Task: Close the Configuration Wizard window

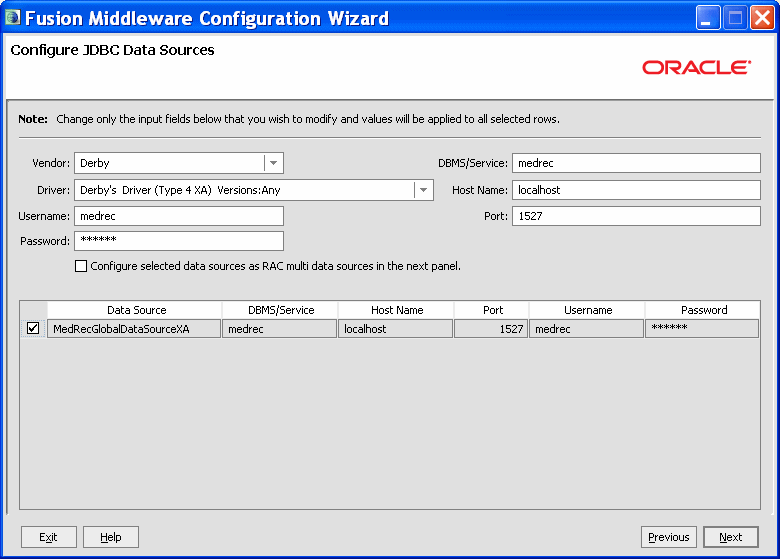Action: 762,18
